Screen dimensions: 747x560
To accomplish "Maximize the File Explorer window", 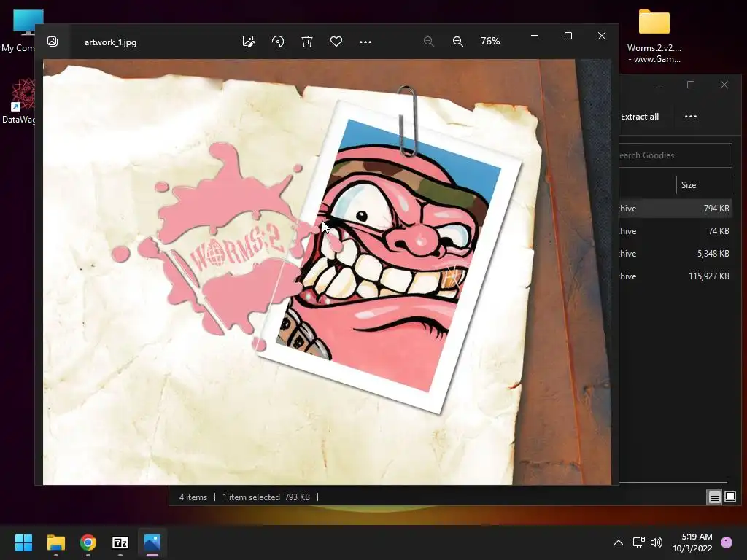I will [690, 85].
